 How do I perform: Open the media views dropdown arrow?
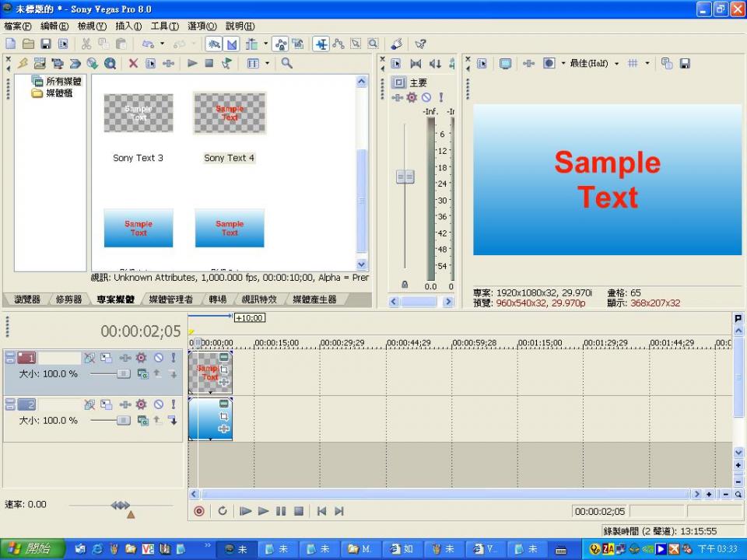pos(267,64)
